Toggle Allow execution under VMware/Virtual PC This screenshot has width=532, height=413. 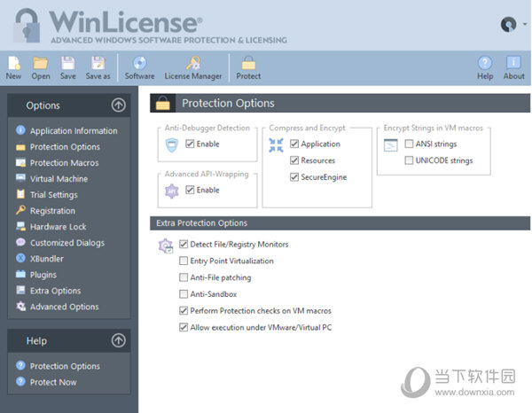(x=184, y=327)
